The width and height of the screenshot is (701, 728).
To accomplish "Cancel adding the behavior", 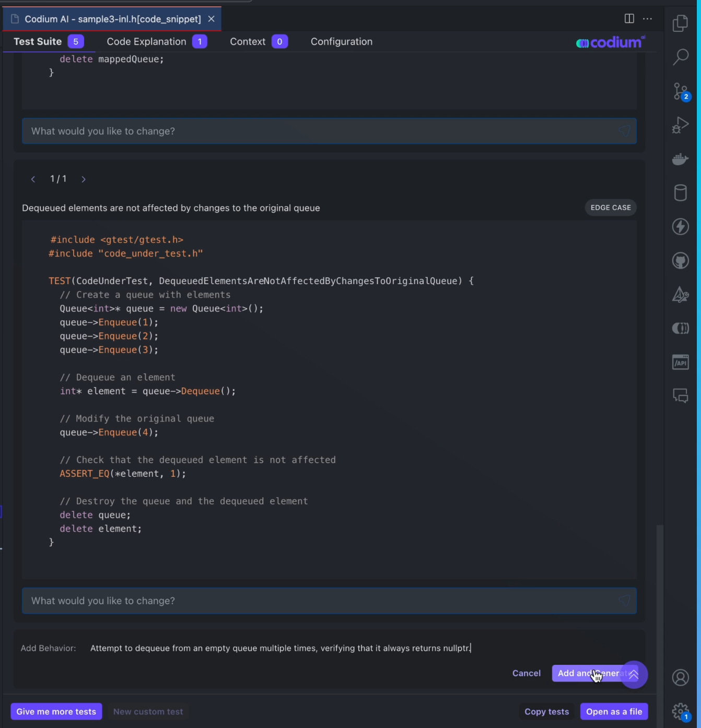I will coord(527,673).
